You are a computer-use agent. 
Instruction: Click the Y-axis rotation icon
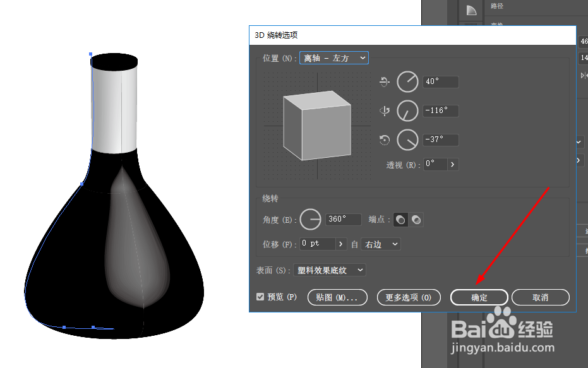385,110
